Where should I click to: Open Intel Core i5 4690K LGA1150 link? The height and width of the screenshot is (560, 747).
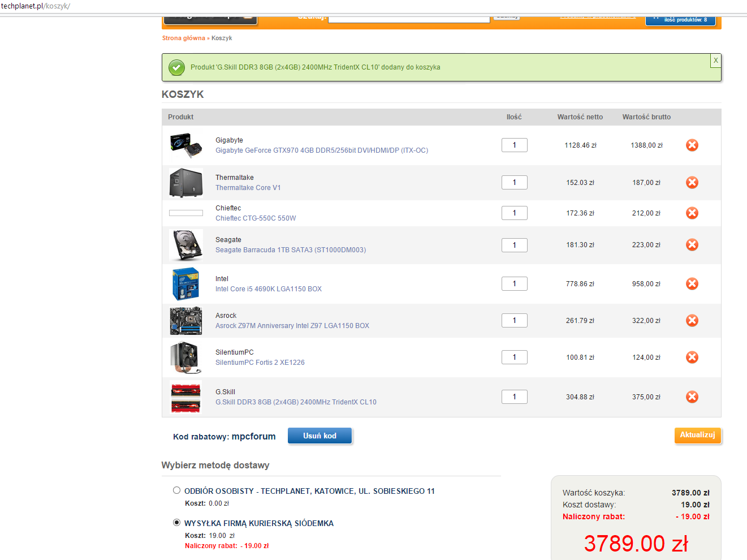click(269, 289)
